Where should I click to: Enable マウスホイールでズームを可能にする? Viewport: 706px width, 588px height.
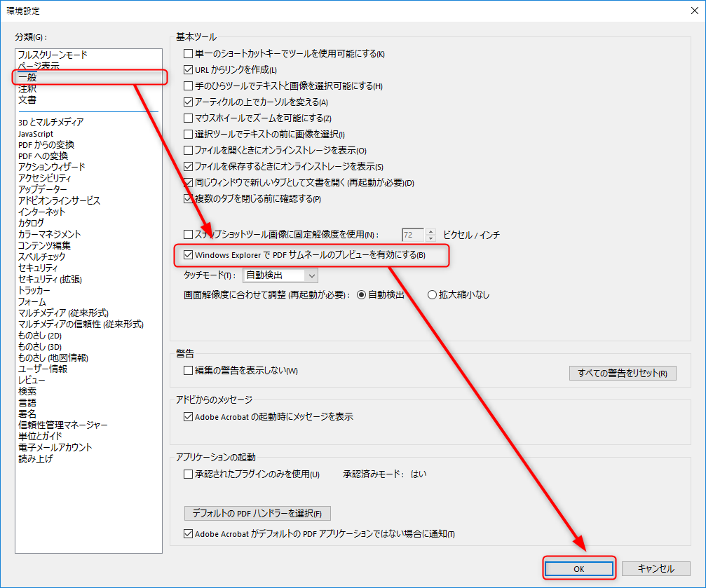tap(188, 118)
